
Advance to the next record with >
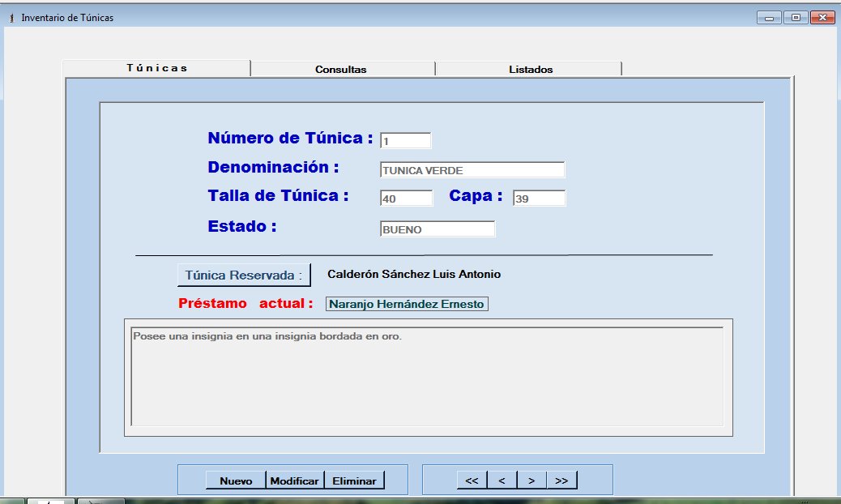pos(531,481)
